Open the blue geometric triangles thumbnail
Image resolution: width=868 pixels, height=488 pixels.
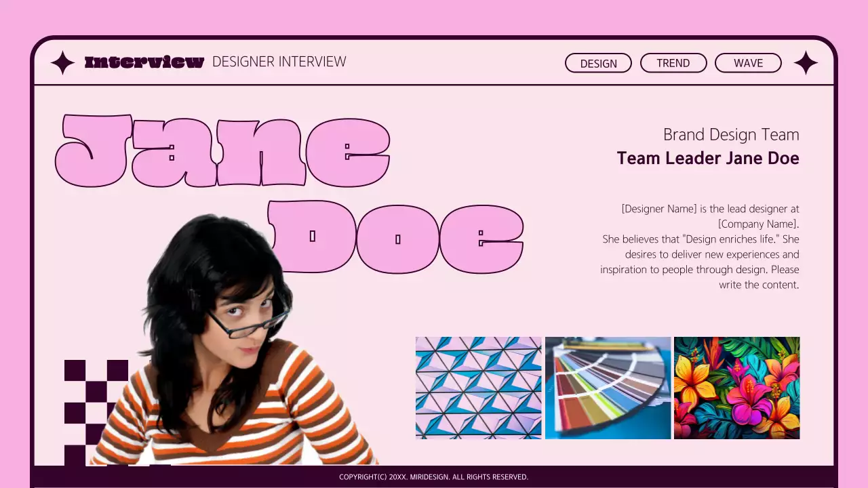tap(478, 388)
